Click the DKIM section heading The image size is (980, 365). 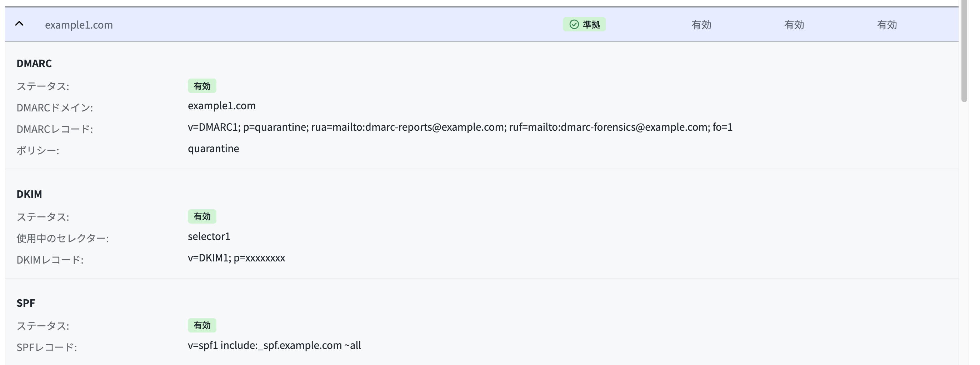point(29,194)
